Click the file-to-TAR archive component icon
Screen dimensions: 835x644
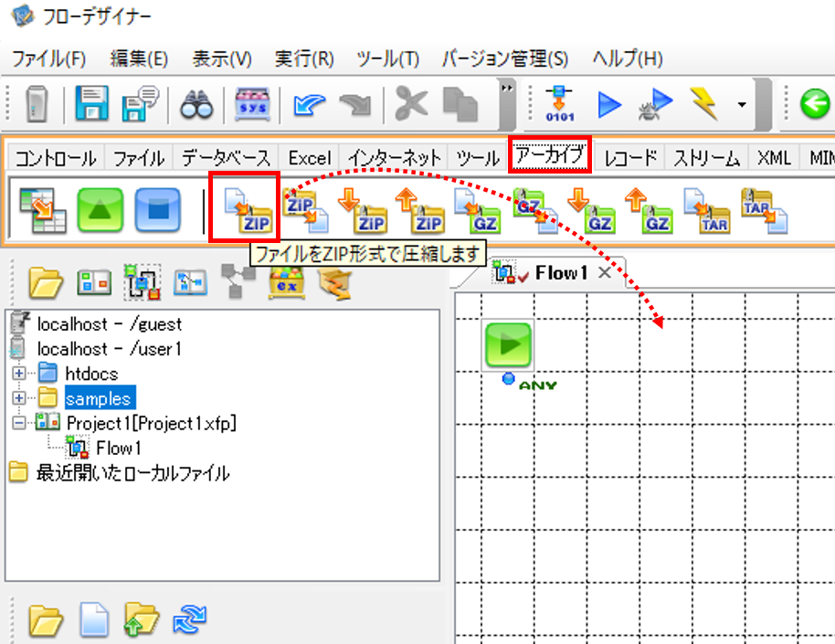tap(706, 211)
